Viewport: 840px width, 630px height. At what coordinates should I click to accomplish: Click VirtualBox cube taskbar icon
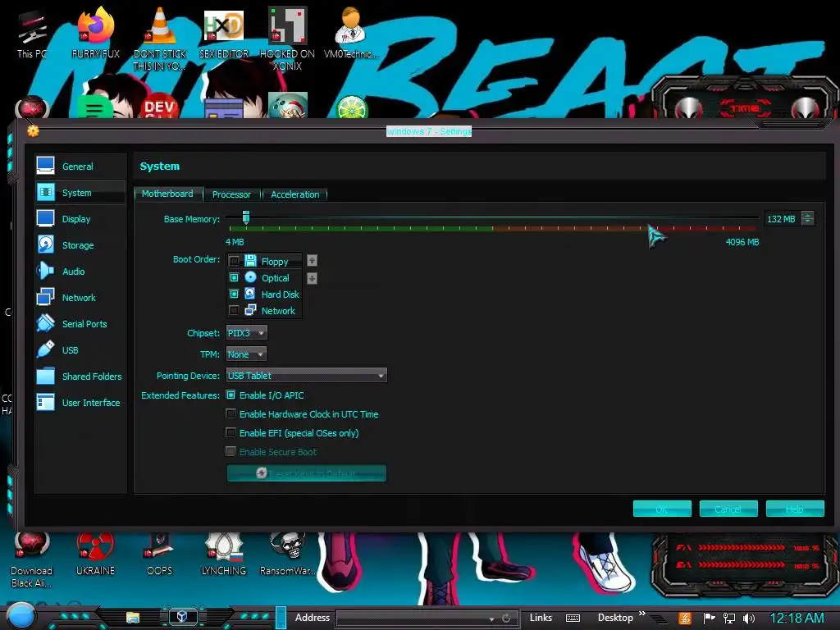coord(181,617)
